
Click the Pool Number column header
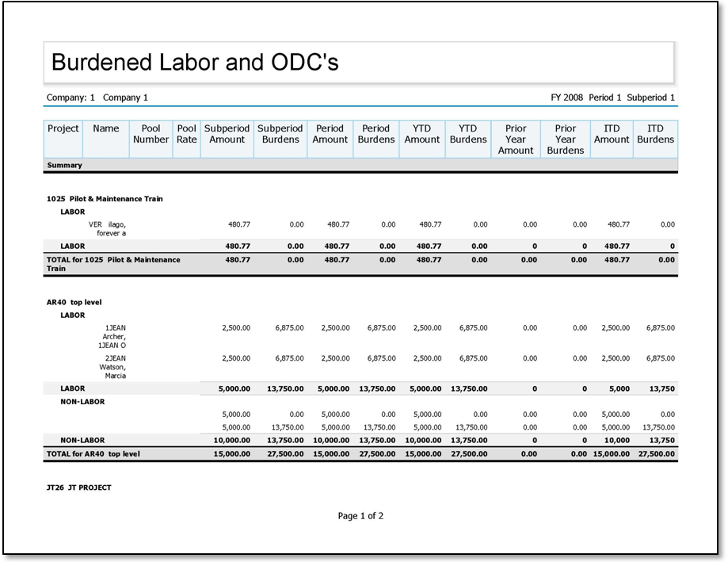[151, 134]
